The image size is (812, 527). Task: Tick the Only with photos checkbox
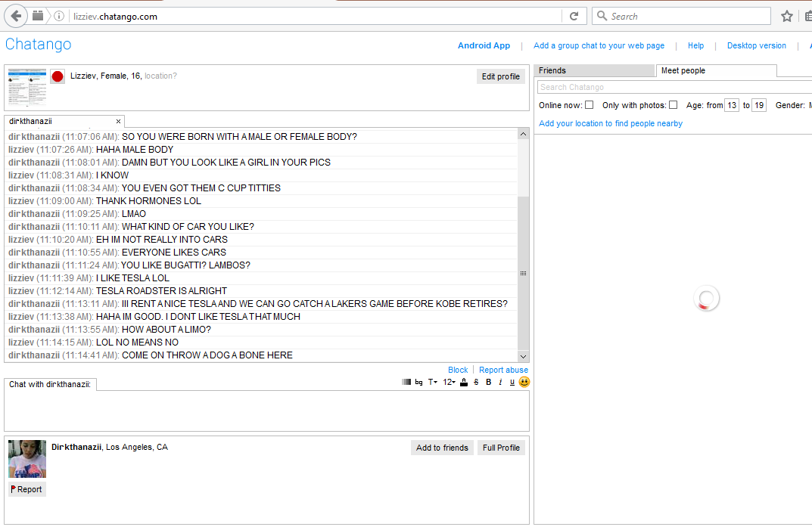[674, 105]
